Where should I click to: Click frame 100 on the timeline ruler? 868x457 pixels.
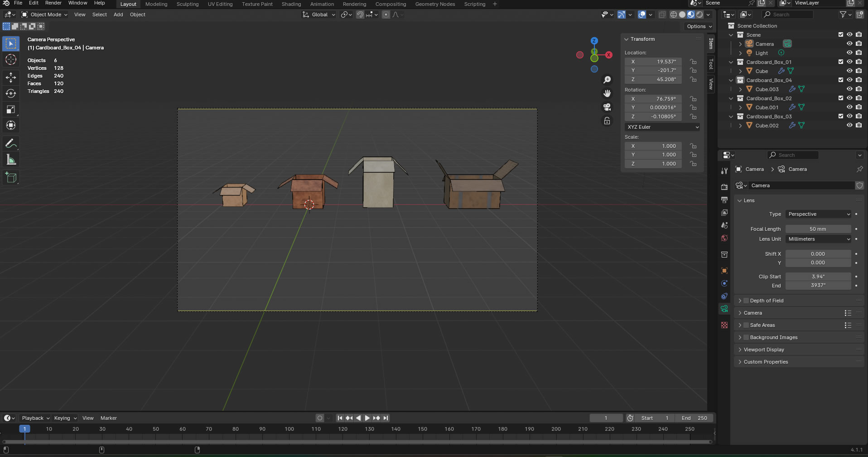click(289, 429)
